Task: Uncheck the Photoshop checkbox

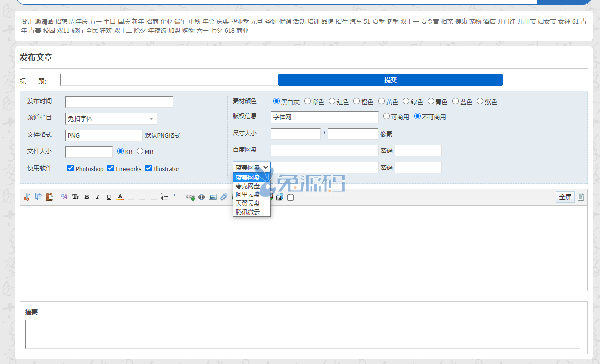Action: click(70, 168)
